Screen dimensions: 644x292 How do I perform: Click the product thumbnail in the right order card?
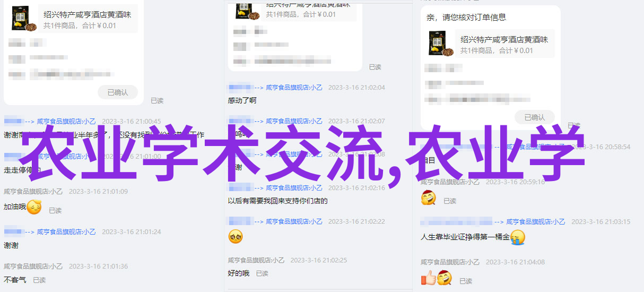441,44
